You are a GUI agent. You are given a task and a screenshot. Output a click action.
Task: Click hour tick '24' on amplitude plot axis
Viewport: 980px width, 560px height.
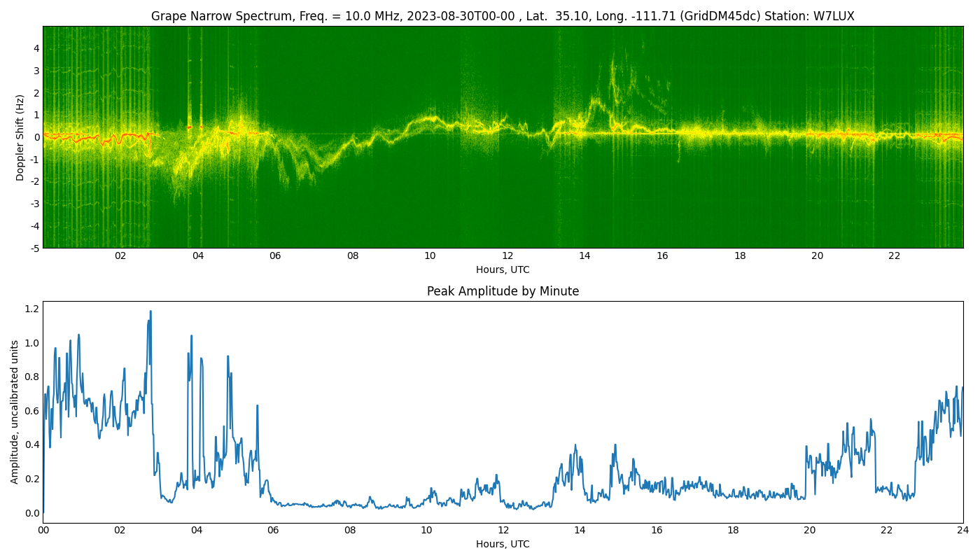[963, 531]
